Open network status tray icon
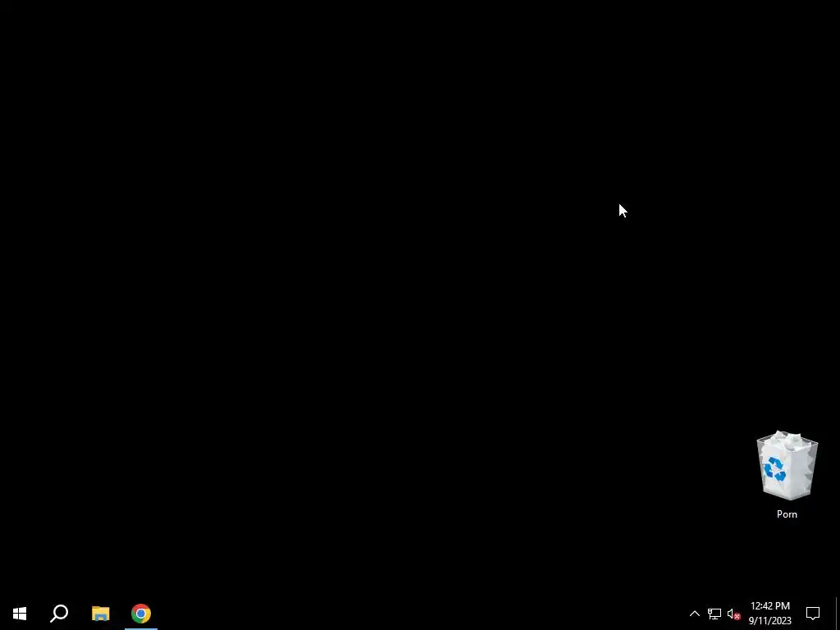 714,614
